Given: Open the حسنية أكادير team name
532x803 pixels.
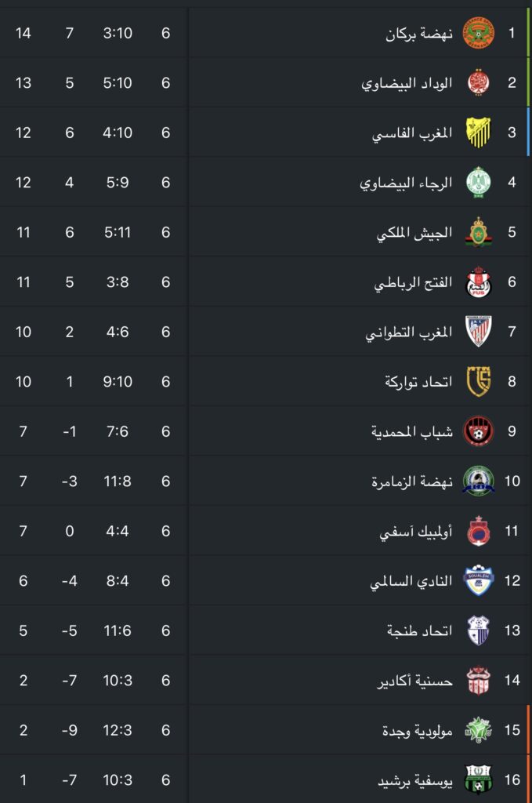Looking at the screenshot, I should click(x=414, y=681).
